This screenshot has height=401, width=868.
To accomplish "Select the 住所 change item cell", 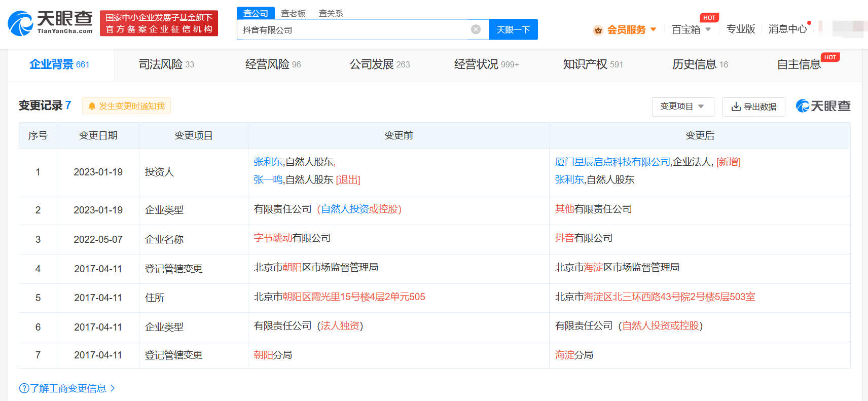I will click(193, 298).
